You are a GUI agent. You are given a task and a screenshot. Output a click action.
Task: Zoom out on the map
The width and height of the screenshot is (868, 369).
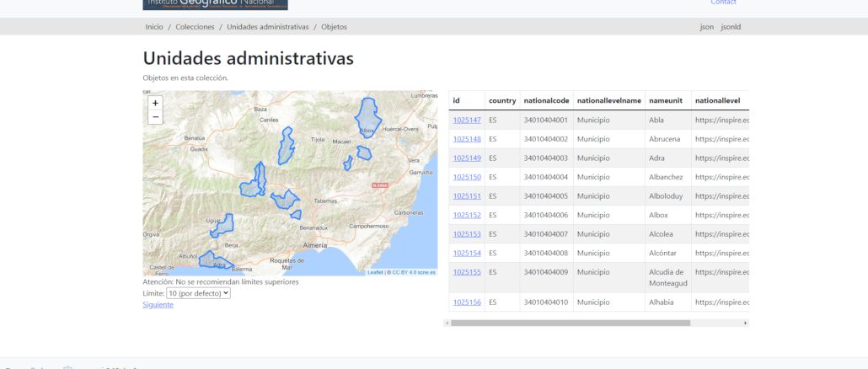tap(155, 117)
